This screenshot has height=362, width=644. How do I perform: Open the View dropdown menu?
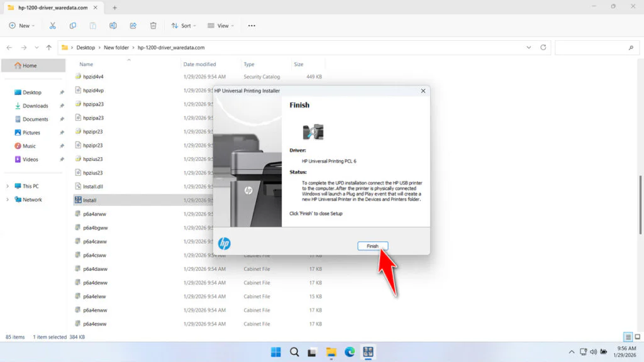(x=221, y=25)
